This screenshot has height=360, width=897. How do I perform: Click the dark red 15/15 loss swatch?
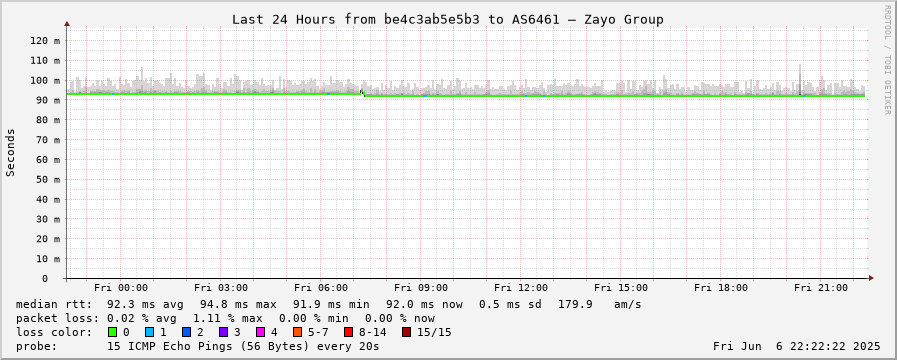point(406,332)
